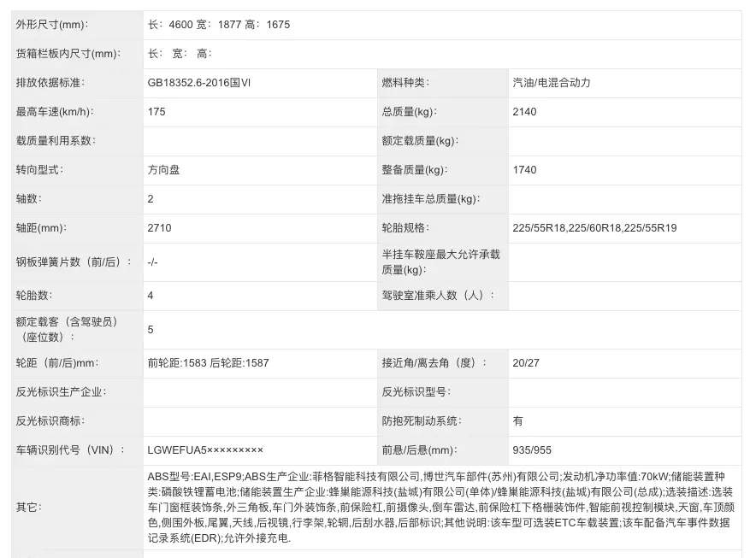
Task: Select the seat count value 5
Action: [151, 330]
